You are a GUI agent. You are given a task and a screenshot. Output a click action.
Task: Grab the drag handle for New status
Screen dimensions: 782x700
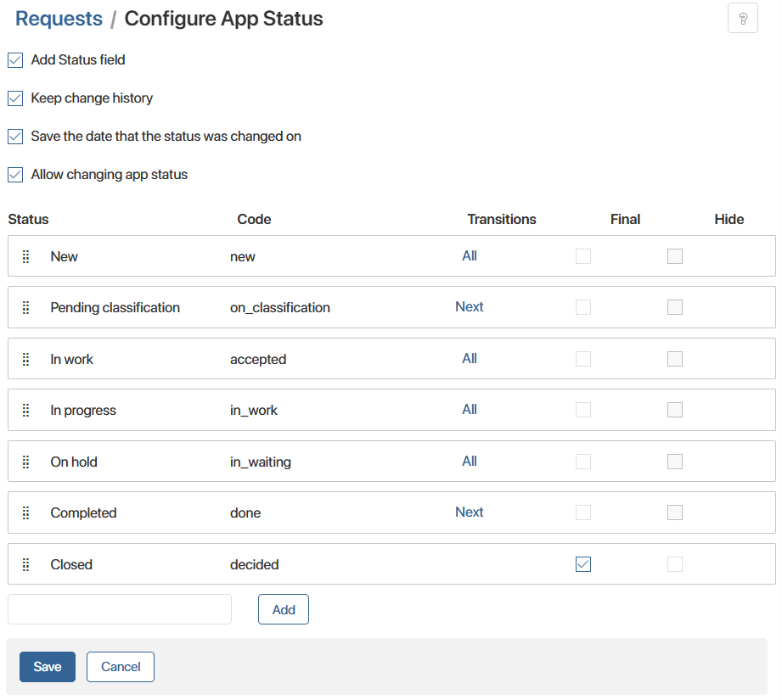(x=25, y=256)
